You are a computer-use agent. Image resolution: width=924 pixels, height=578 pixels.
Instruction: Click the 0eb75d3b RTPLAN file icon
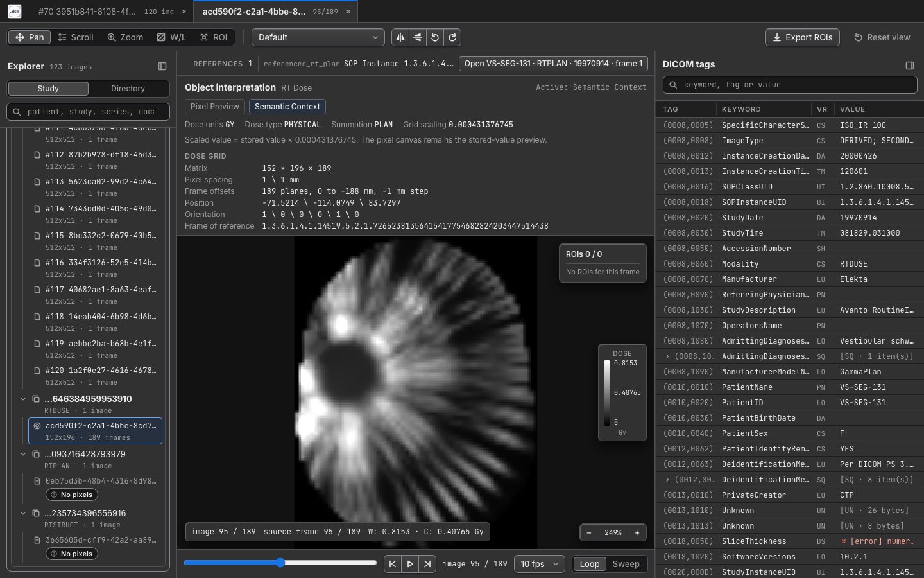pos(37,481)
